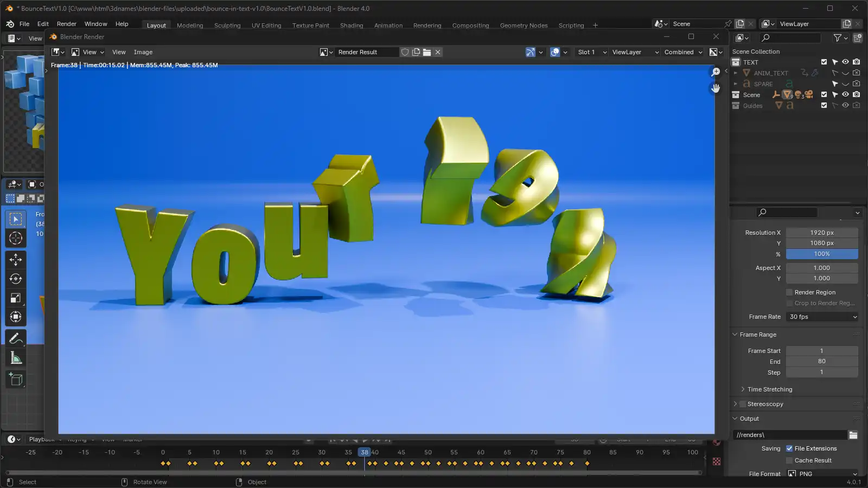Expand SPARE tree item

[x=736, y=84]
